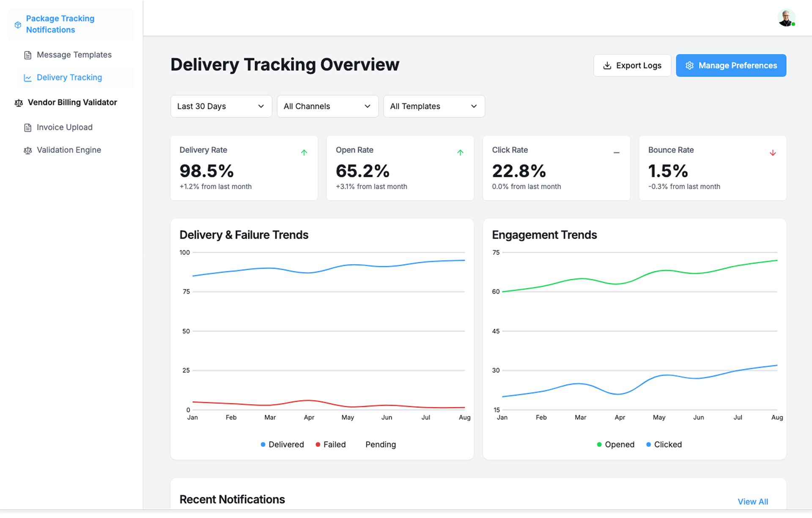Expand the All Channels dropdown
The width and height of the screenshot is (812, 518).
327,106
